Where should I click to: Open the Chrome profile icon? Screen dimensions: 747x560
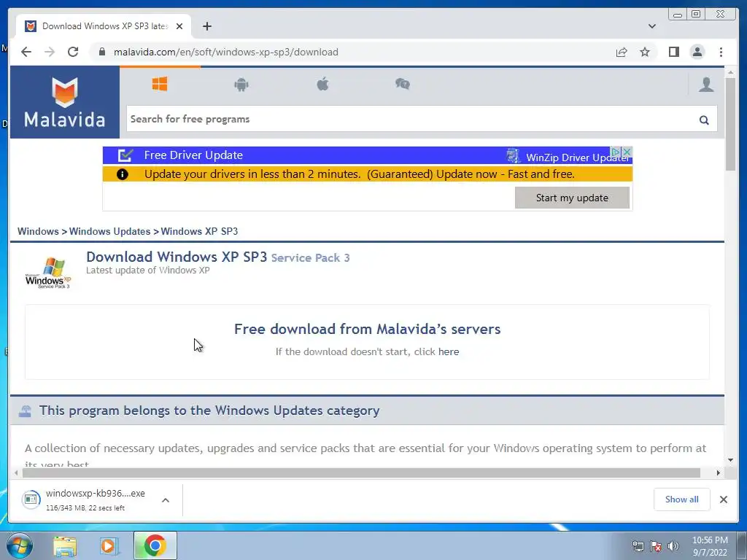(697, 52)
